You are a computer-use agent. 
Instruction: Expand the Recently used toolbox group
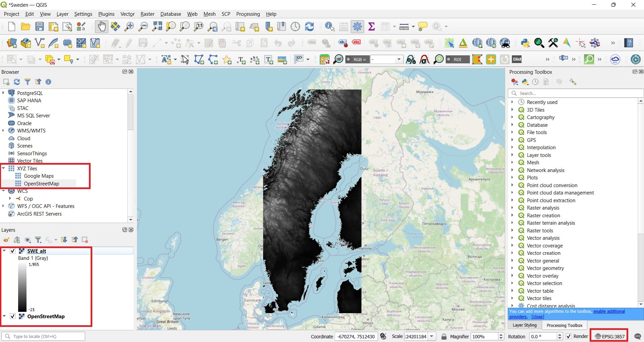[x=512, y=102]
